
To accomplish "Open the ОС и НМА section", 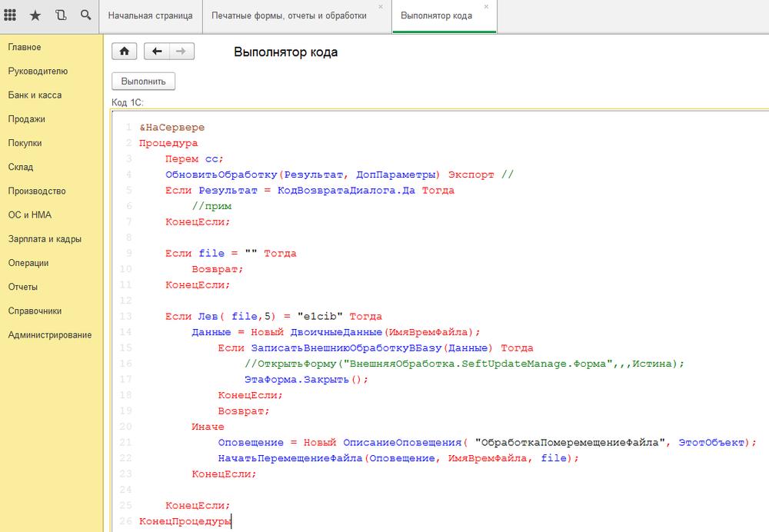I will pos(29,214).
